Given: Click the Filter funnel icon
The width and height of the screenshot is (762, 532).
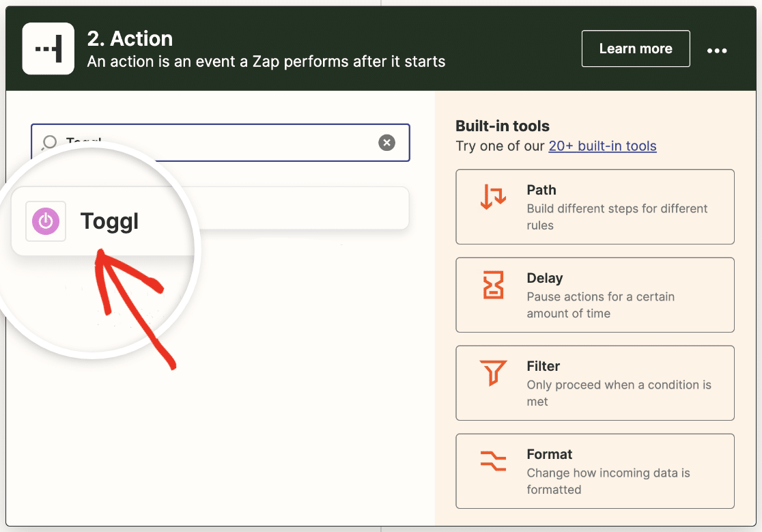Looking at the screenshot, I should [x=493, y=373].
